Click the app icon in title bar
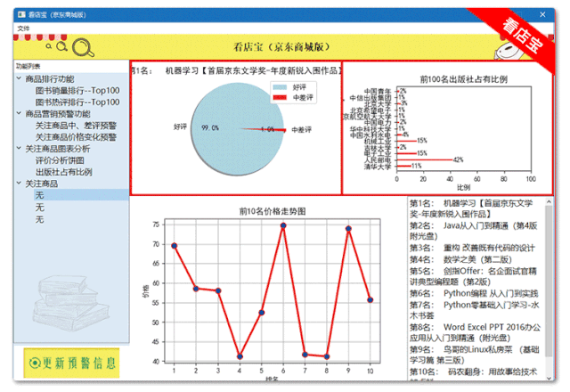The height and width of the screenshot is (392, 570). (21, 14)
